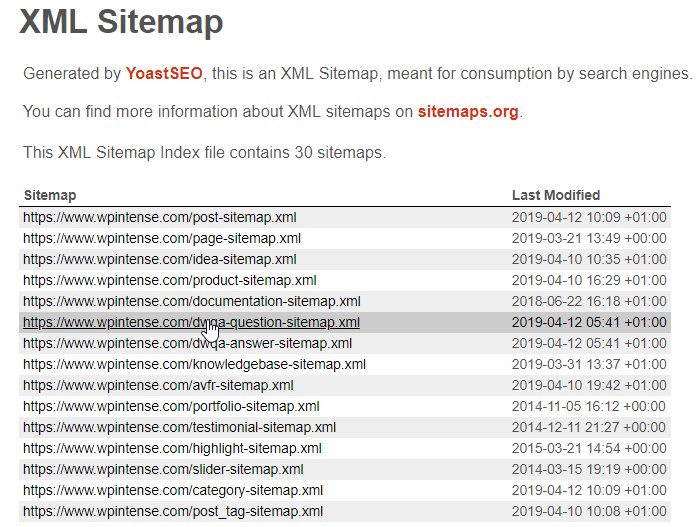Visit the sitemaps.org link
Image resolution: width=696 pixels, height=527 pixels.
pos(468,111)
